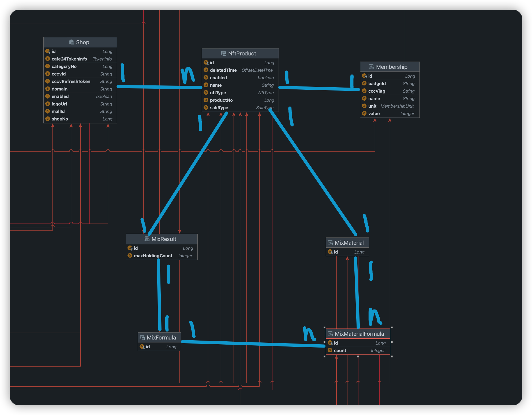
Task: Click the enabled field in NftProduct
Action: [x=240, y=78]
